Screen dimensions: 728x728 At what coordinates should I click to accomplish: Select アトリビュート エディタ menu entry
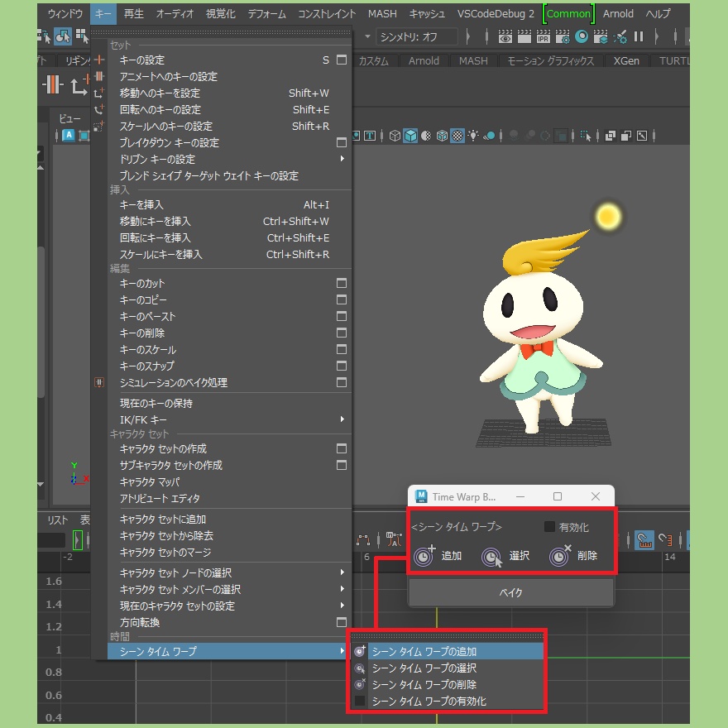pos(229,498)
